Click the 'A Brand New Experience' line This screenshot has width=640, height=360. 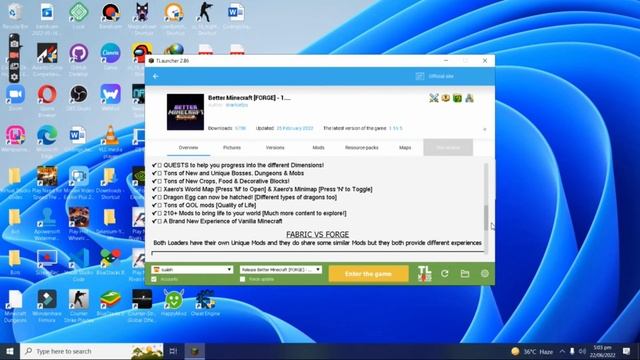(x=217, y=221)
